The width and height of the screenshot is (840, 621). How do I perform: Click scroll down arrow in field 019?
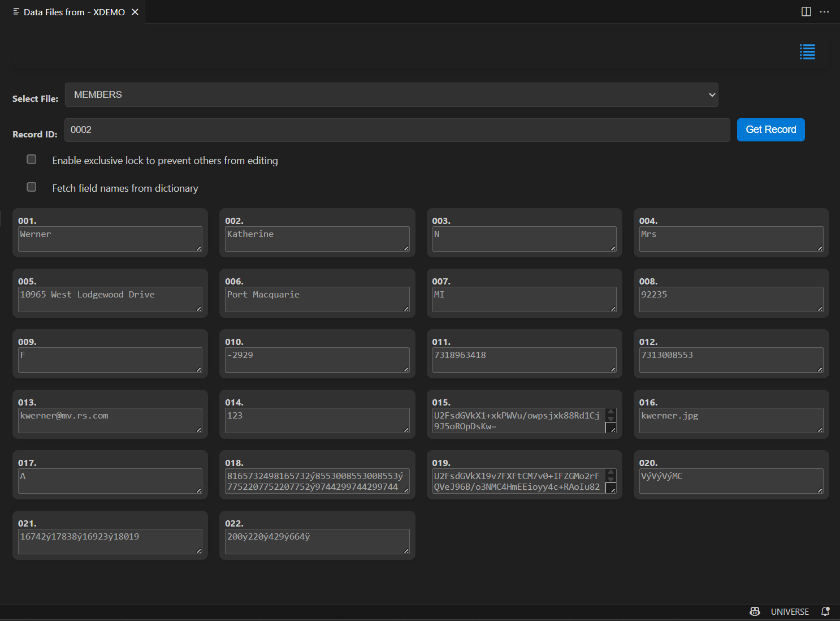610,480
